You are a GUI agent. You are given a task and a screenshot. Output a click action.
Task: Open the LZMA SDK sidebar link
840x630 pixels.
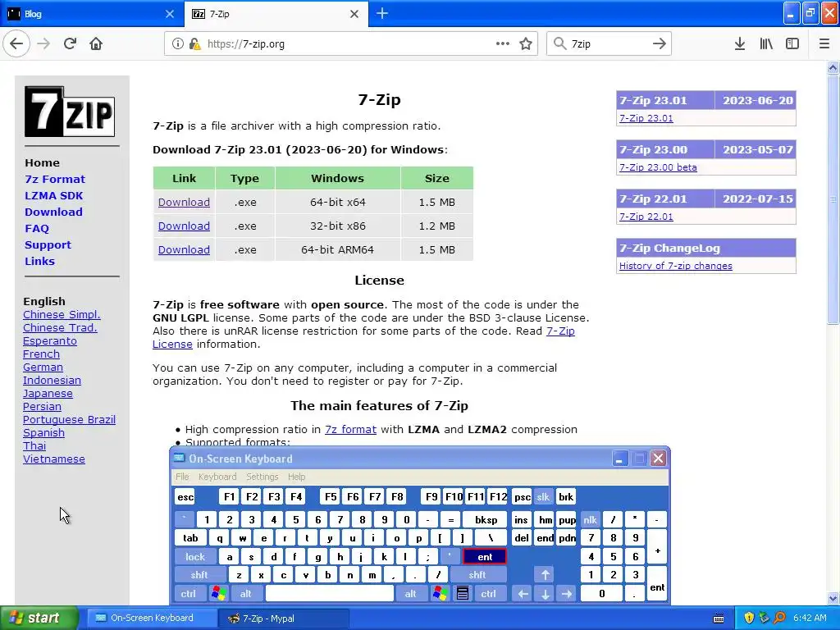point(53,195)
